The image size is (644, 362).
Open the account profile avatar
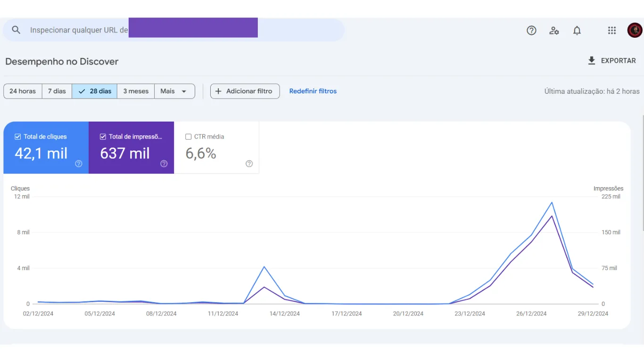(x=635, y=31)
